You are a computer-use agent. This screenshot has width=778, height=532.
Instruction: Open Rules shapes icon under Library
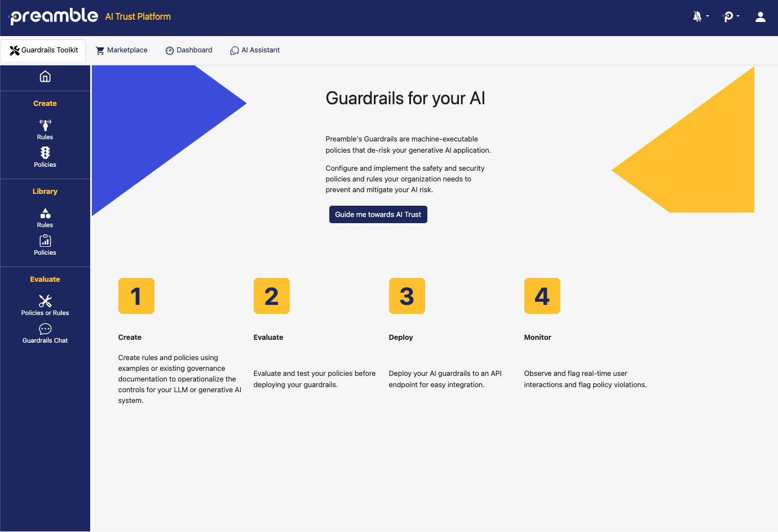[x=45, y=217]
